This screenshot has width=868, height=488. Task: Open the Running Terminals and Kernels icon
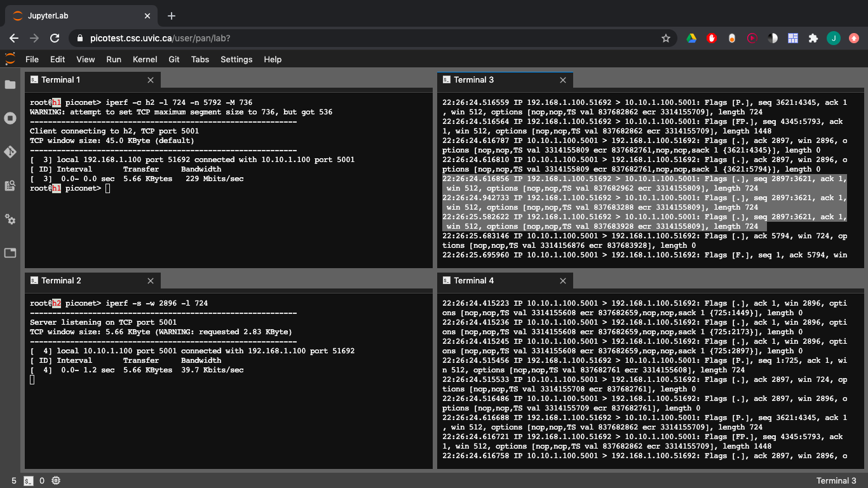10,118
